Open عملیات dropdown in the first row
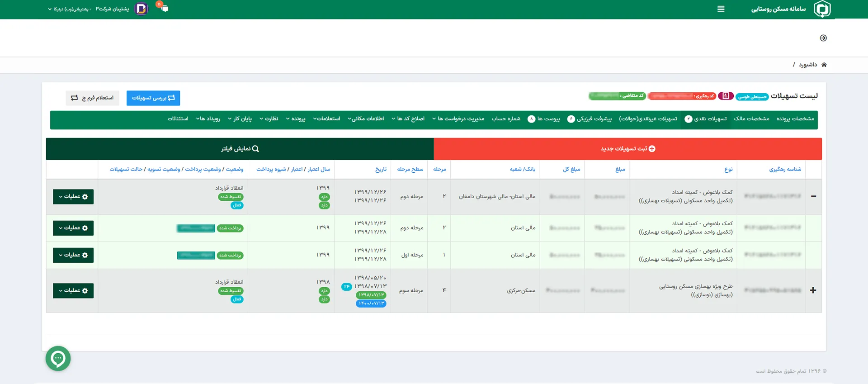This screenshot has width=868, height=384. click(x=73, y=197)
